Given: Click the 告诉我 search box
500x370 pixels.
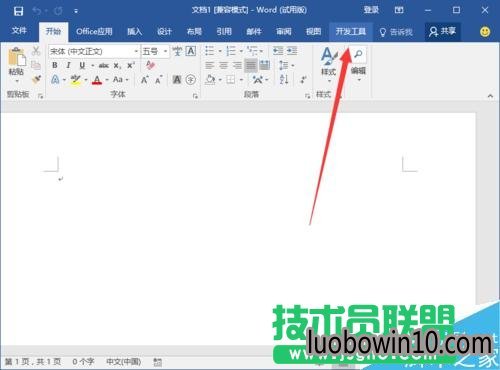Looking at the screenshot, I should tap(396, 32).
